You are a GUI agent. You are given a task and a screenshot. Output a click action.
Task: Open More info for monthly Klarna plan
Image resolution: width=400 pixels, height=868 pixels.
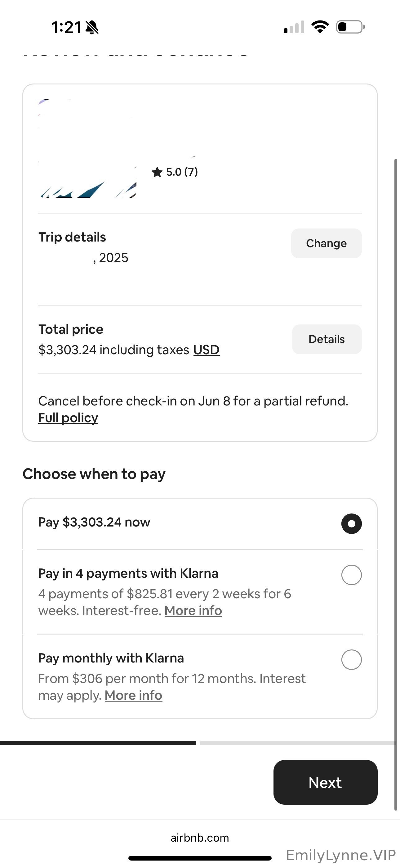click(x=133, y=695)
